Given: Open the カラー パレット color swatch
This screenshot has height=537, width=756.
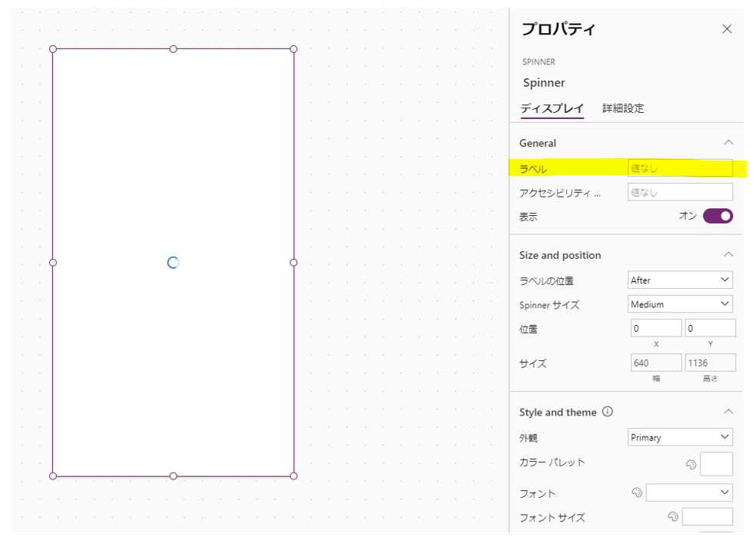Looking at the screenshot, I should pyautogui.click(x=717, y=464).
